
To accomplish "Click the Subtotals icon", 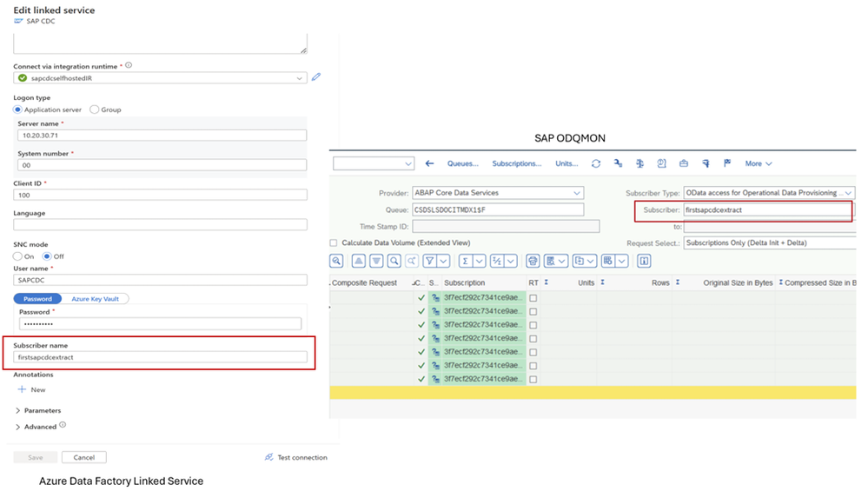I will click(x=497, y=261).
